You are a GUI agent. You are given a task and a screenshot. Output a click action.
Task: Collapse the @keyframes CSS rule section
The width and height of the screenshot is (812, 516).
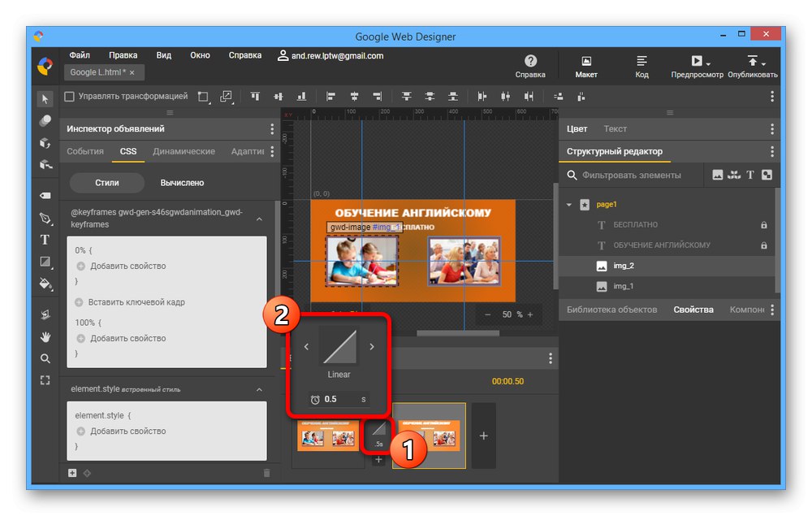(259, 219)
